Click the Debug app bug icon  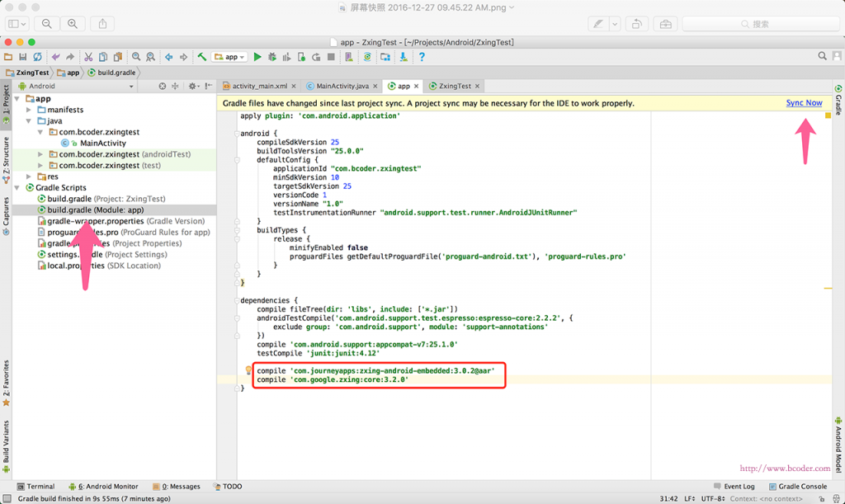pos(272,57)
